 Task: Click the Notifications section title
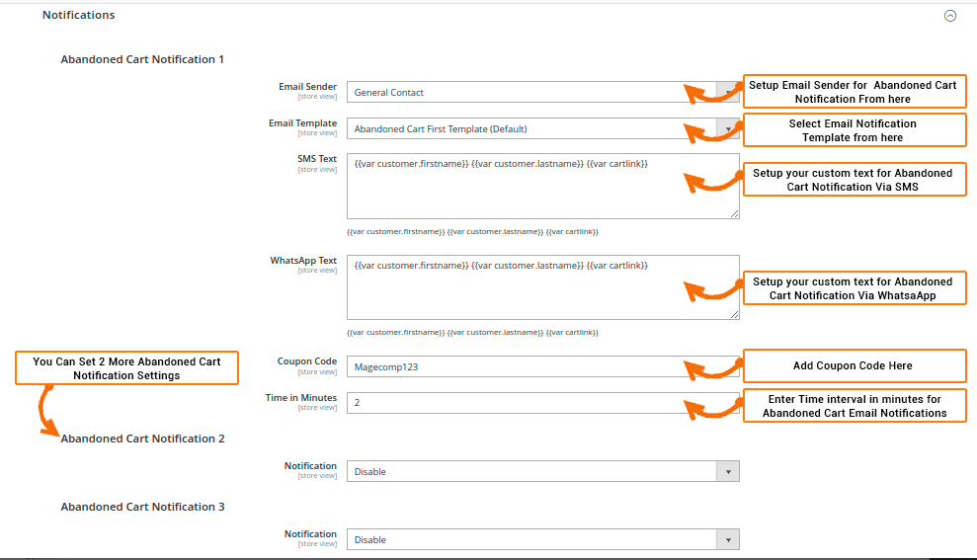[x=79, y=15]
